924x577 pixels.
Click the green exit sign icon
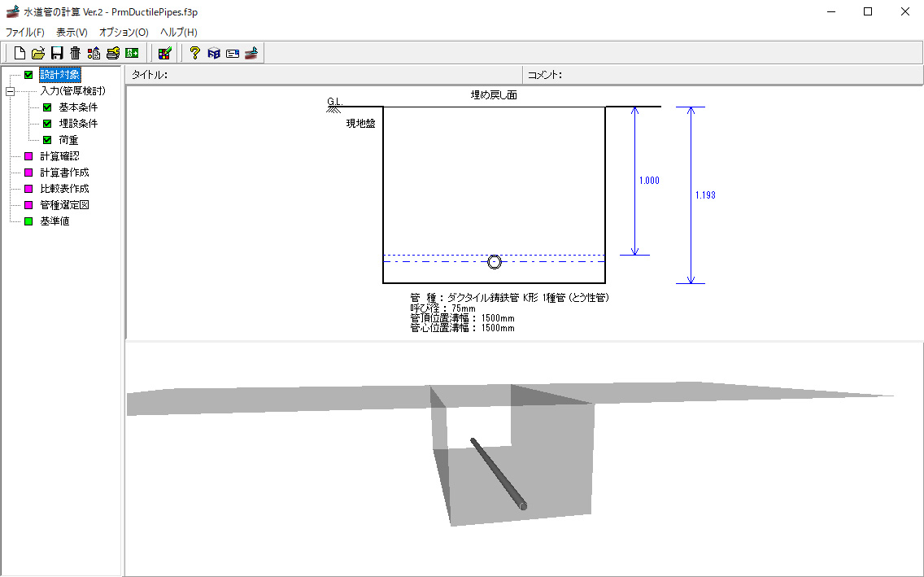(132, 53)
